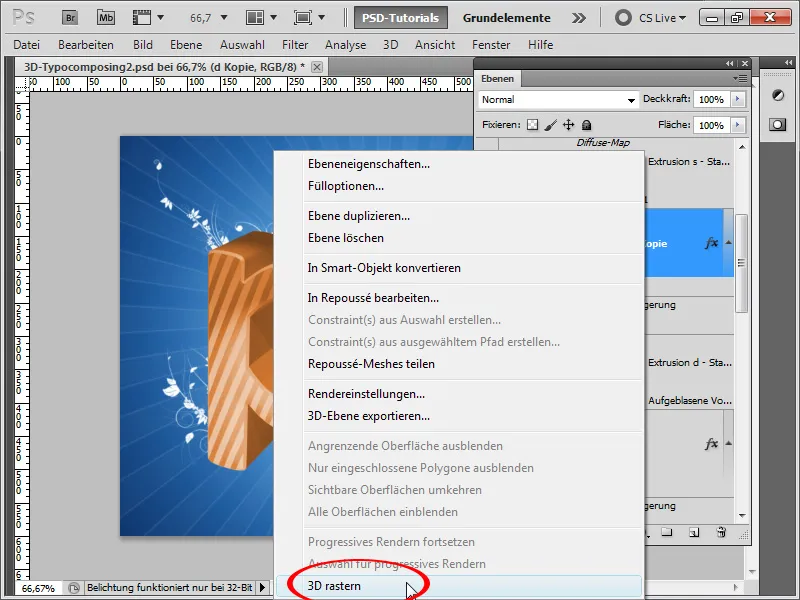Select the 3D-Typocomposing2.psd document tab
800x600 pixels.
164,67
